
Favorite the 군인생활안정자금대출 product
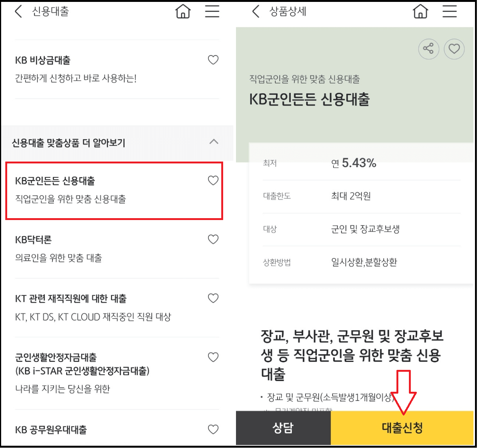(x=213, y=357)
